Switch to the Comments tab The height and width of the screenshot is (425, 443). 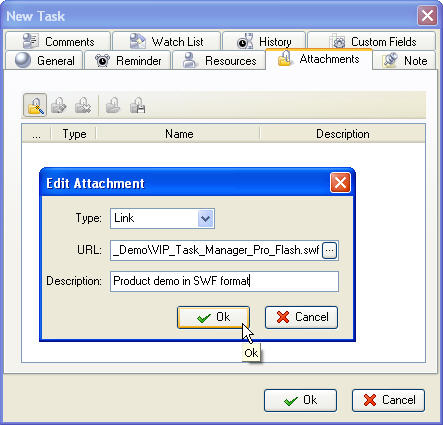[58, 41]
